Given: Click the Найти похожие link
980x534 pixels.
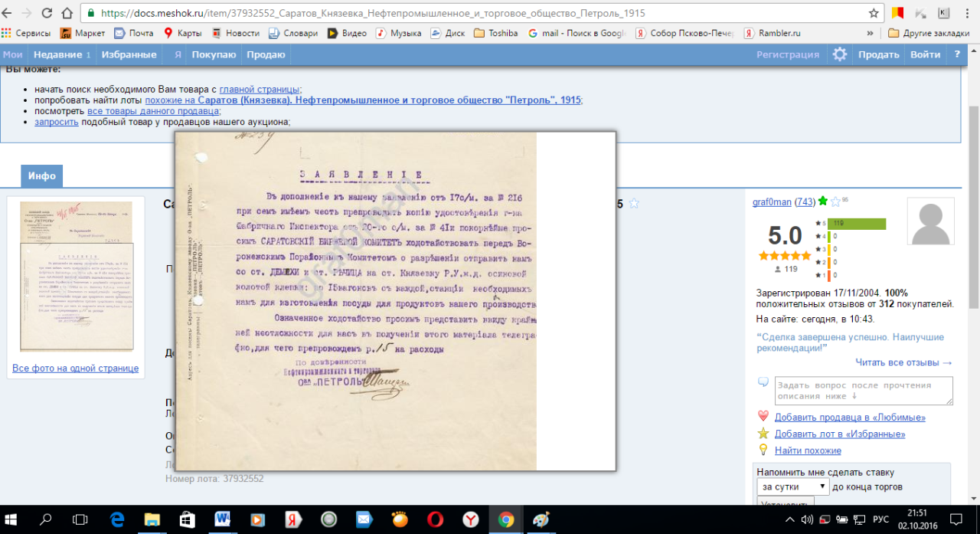Looking at the screenshot, I should click(808, 450).
